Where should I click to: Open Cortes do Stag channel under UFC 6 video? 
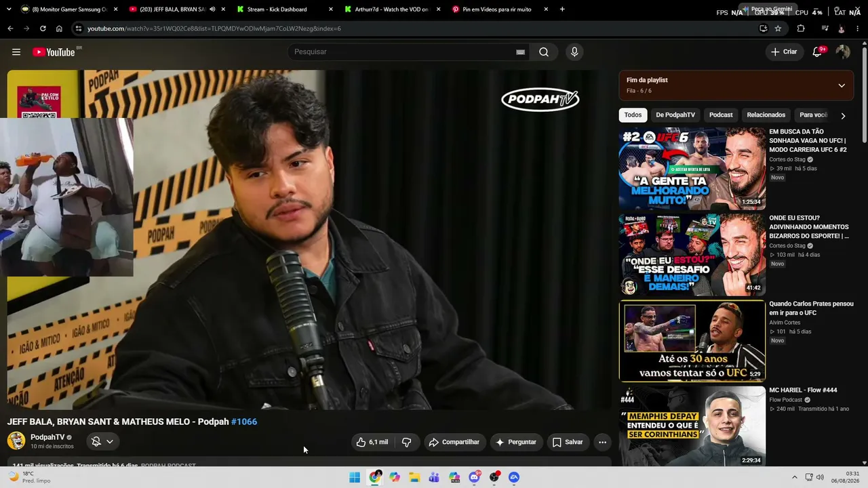787,159
